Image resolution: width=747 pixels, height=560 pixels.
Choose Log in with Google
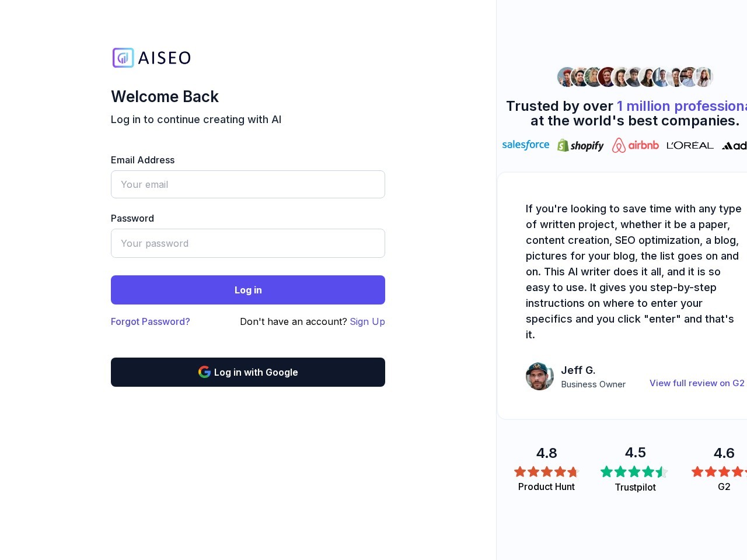coord(248,372)
